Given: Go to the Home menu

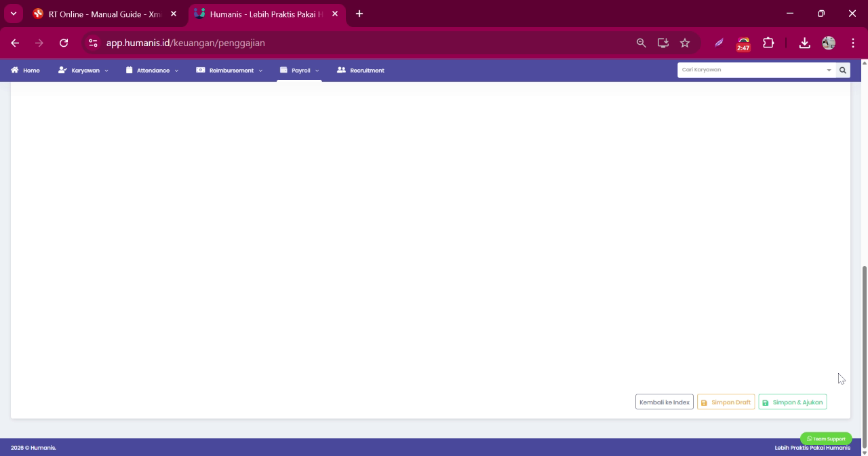Looking at the screenshot, I should (25, 70).
